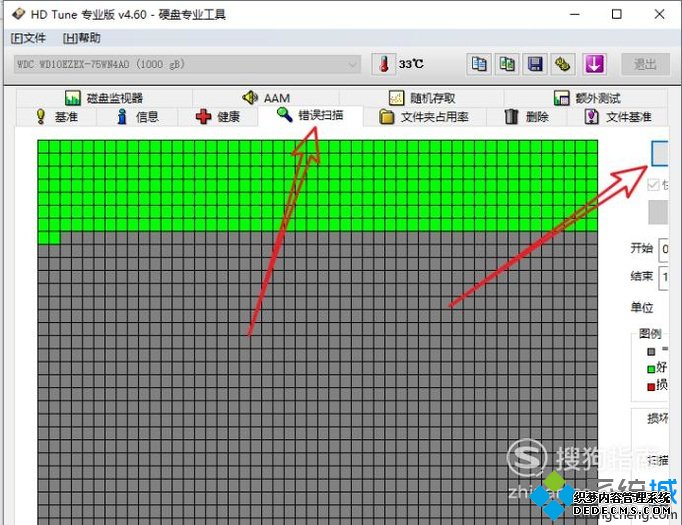Click the 错误扫描 magnifier icon

point(284,115)
